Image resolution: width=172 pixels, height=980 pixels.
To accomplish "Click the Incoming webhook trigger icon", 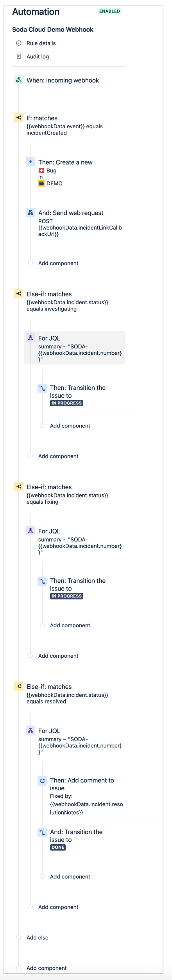I will coord(18,80).
